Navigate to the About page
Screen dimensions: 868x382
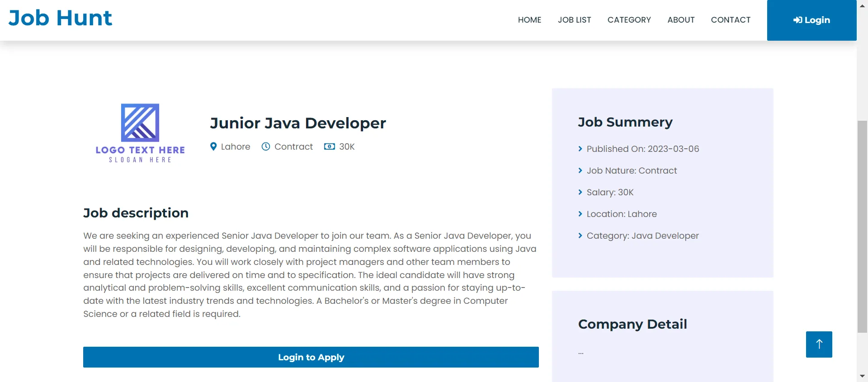(x=681, y=20)
